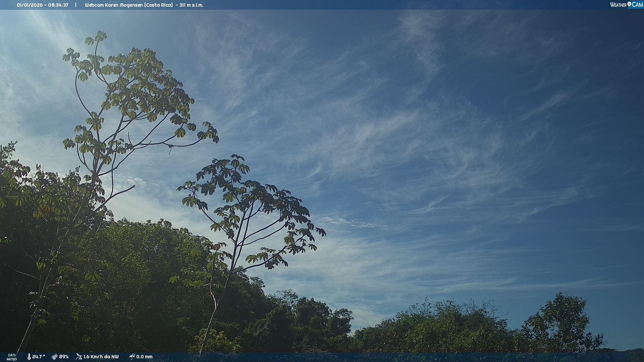Click the Webcam Karen Mogensen title
Image resolution: width=644 pixels, height=362 pixels.
pos(114,5)
